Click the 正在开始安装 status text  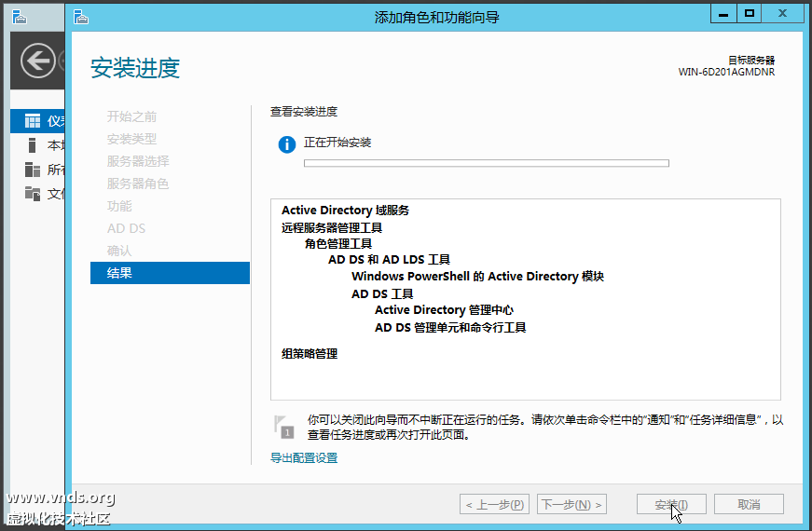337,143
